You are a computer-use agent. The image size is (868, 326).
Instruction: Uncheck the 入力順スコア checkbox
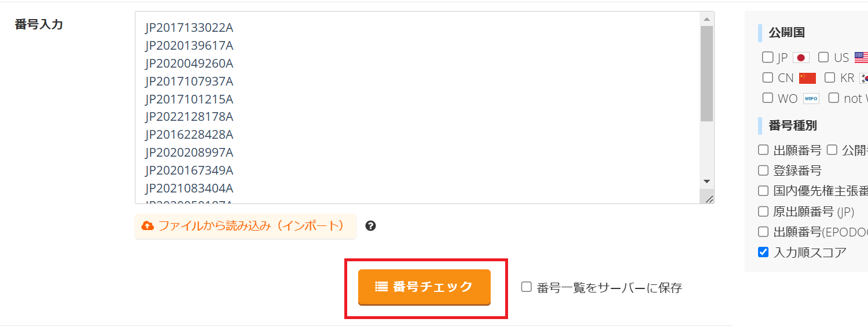pos(763,252)
